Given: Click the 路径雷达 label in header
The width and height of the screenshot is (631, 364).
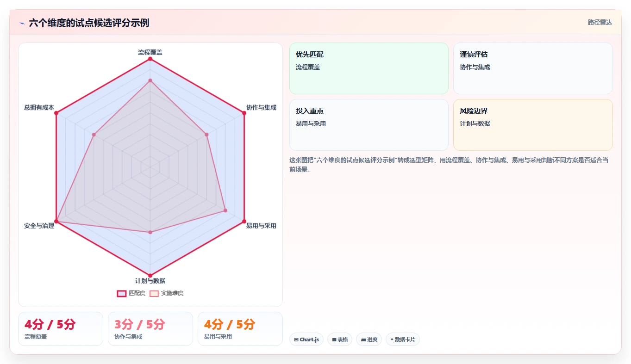Looking at the screenshot, I should (600, 22).
